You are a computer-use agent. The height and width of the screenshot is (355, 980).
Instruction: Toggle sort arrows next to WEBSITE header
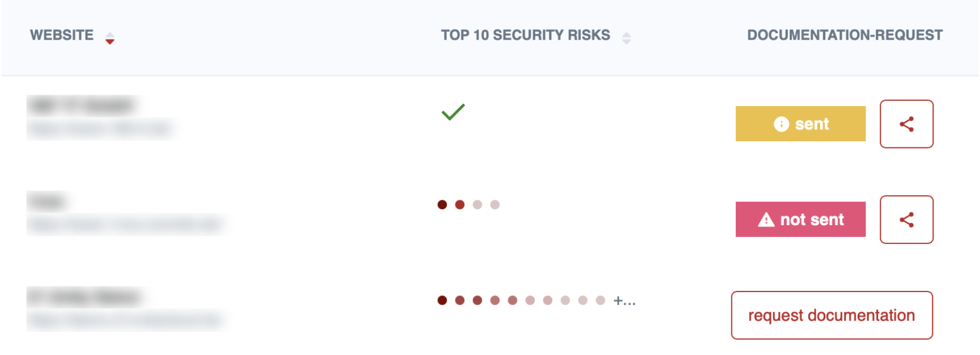click(110, 38)
